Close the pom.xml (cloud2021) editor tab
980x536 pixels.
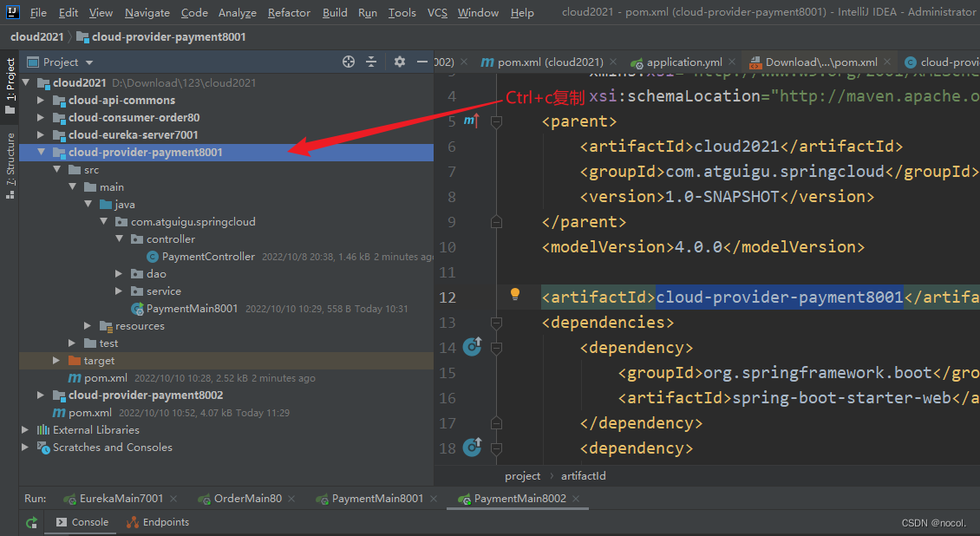(613, 62)
